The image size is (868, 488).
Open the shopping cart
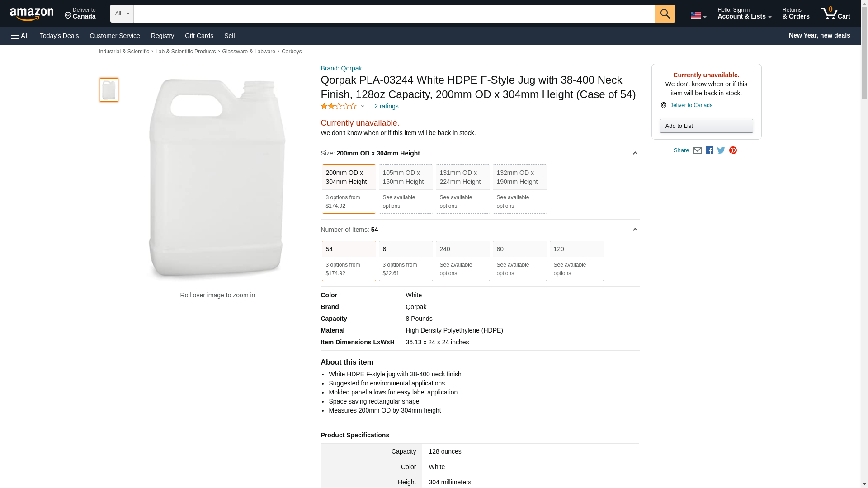[x=835, y=14]
